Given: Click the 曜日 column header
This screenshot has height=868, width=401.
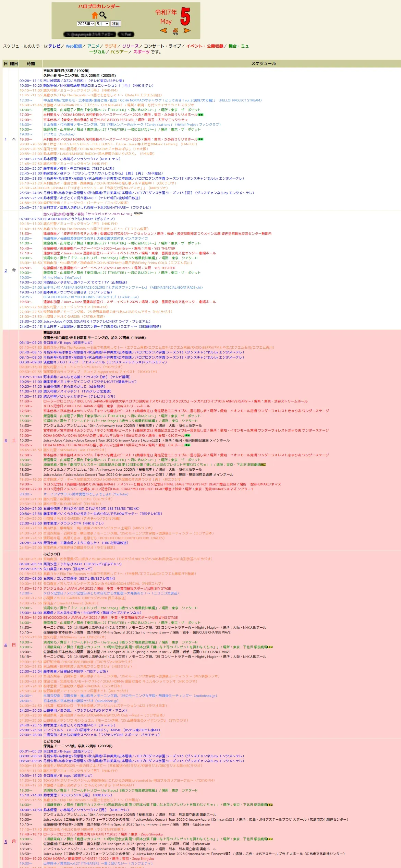Looking at the screenshot, I should pos(14,63).
